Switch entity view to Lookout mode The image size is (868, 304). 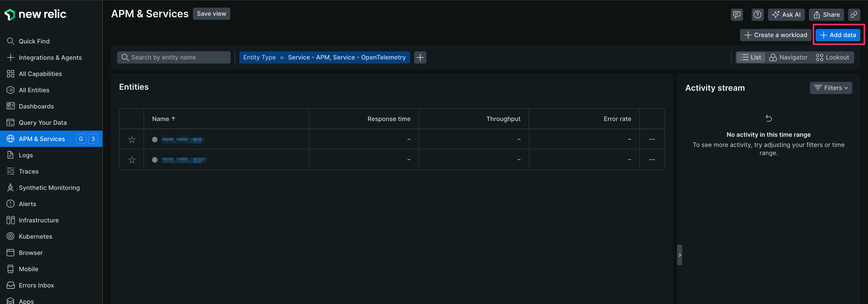pos(832,57)
